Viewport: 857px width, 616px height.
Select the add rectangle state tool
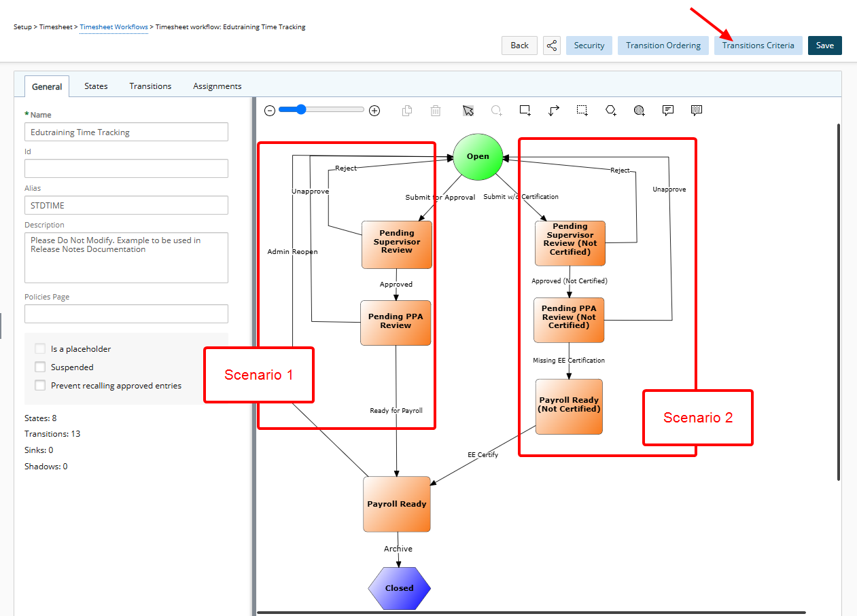[x=525, y=111]
